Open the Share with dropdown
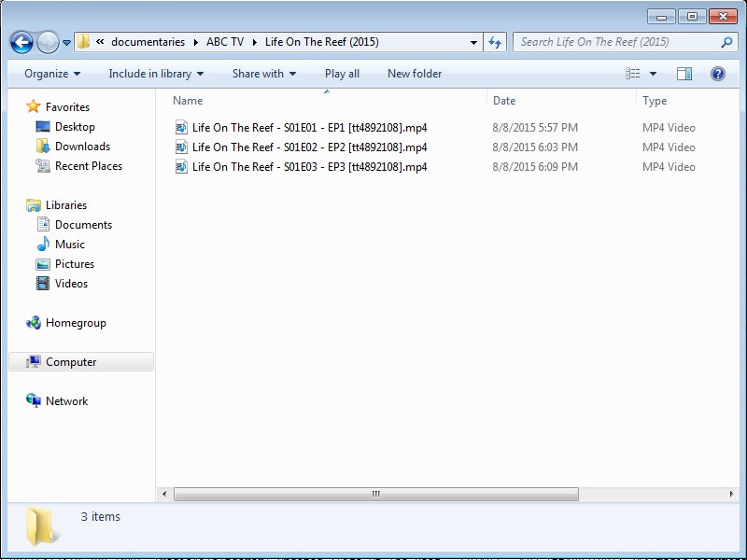 [263, 74]
